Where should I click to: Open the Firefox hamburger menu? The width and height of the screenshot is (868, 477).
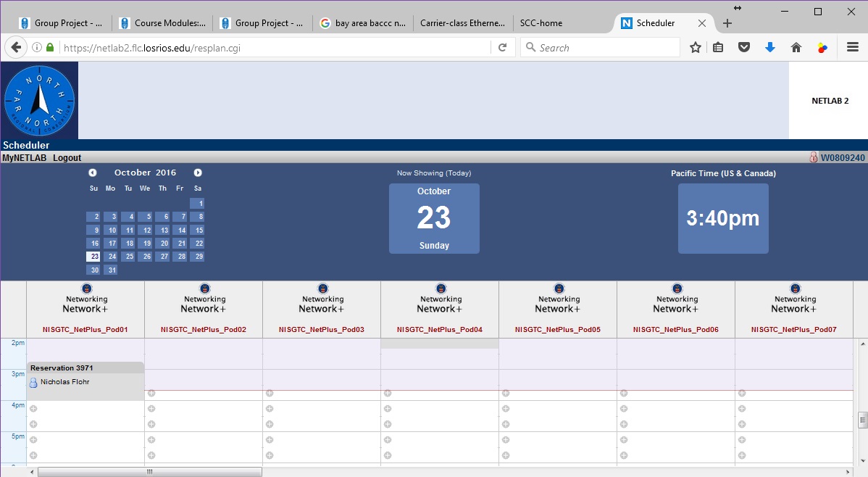(x=853, y=48)
